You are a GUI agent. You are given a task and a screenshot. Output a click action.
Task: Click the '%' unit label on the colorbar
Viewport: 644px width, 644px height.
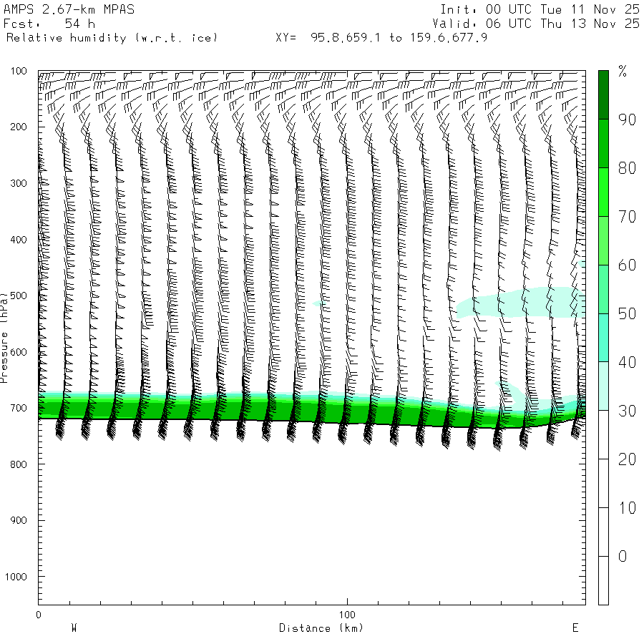[x=623, y=72]
